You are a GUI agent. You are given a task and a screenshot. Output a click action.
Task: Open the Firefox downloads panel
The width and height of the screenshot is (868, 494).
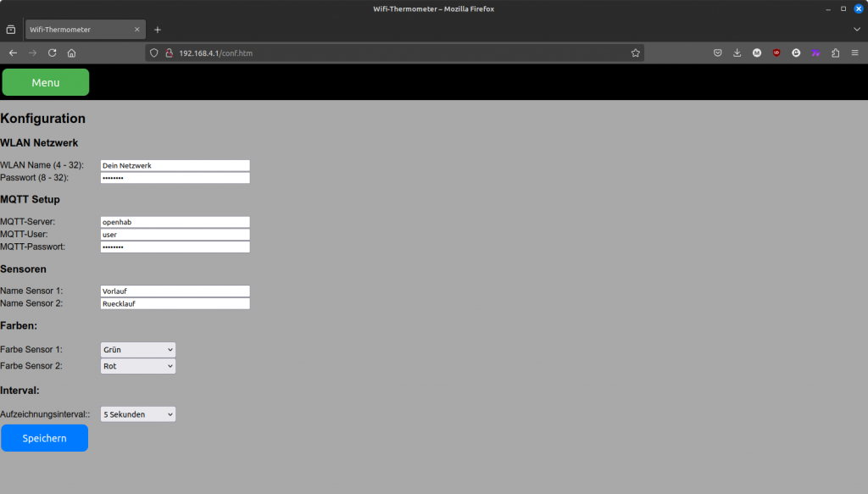(x=737, y=53)
